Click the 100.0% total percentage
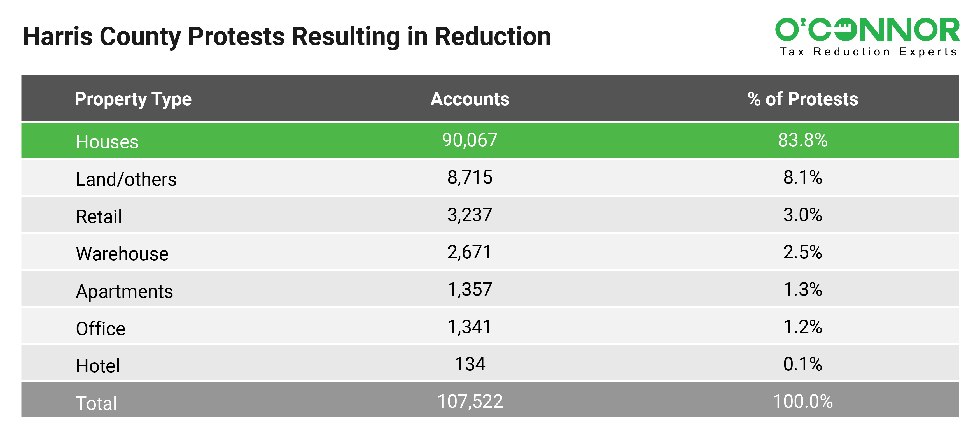The height and width of the screenshot is (432, 980). tap(803, 401)
